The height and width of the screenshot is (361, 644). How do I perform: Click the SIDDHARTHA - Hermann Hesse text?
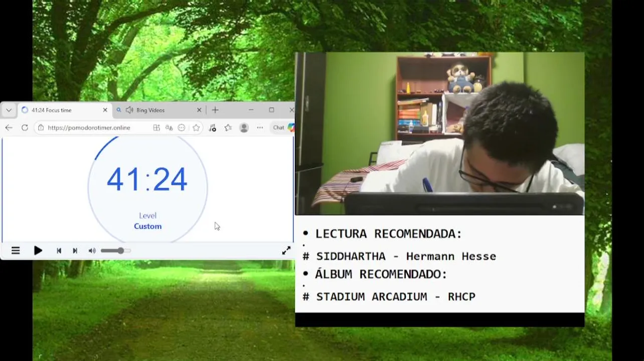click(x=406, y=256)
